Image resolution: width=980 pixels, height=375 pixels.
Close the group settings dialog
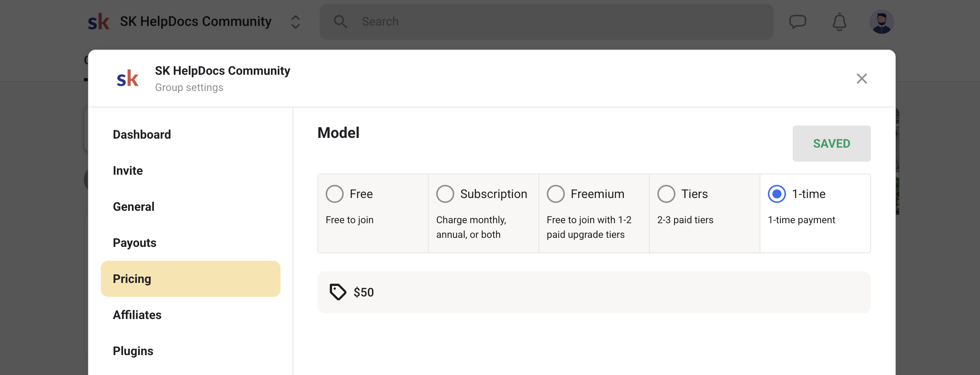tap(861, 79)
